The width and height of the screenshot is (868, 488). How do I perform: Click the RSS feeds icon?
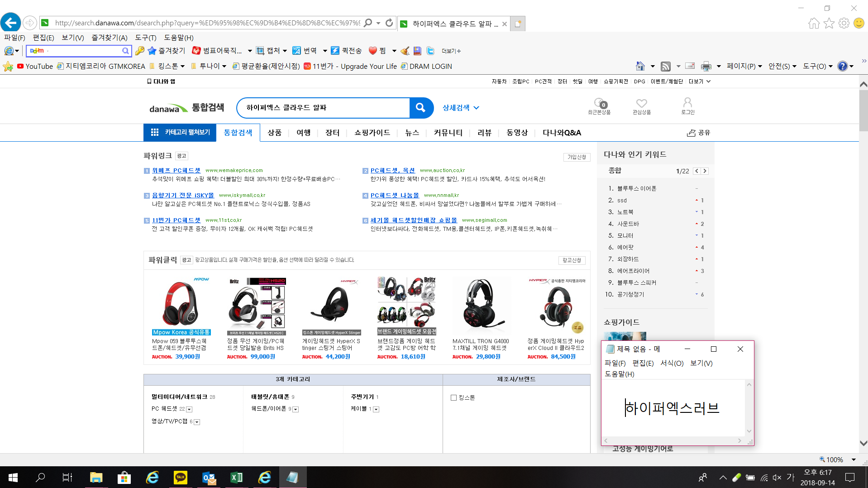(665, 66)
